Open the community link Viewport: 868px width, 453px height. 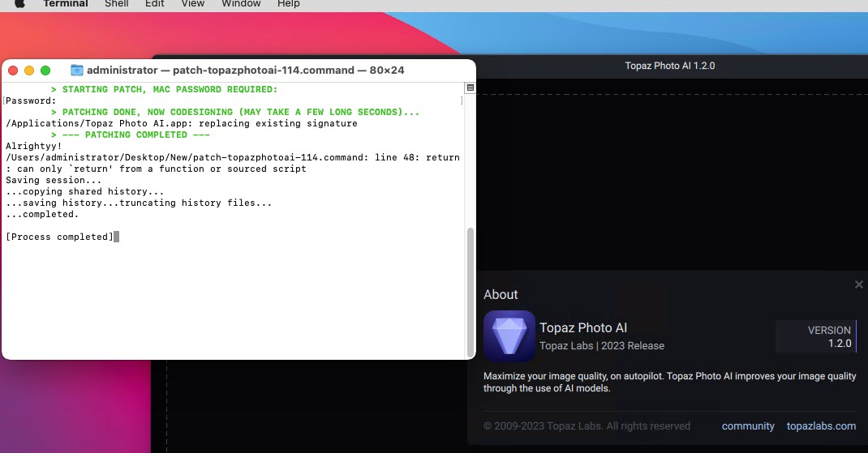[x=748, y=426]
